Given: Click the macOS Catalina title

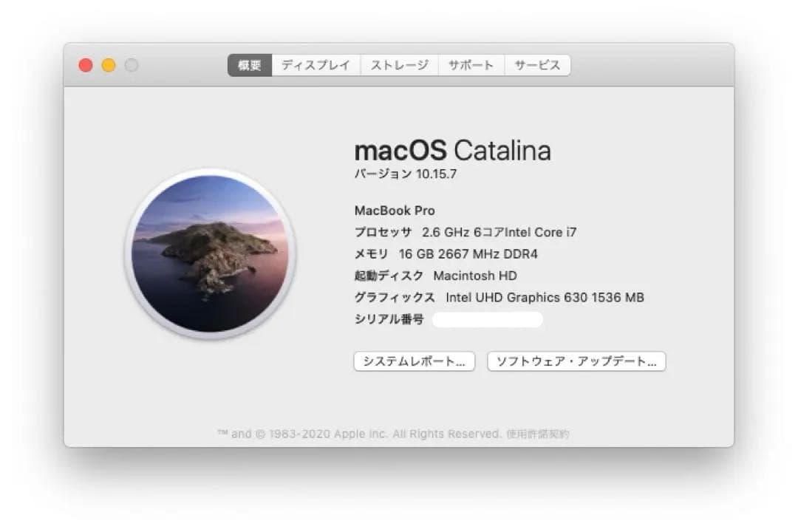Looking at the screenshot, I should [x=454, y=150].
